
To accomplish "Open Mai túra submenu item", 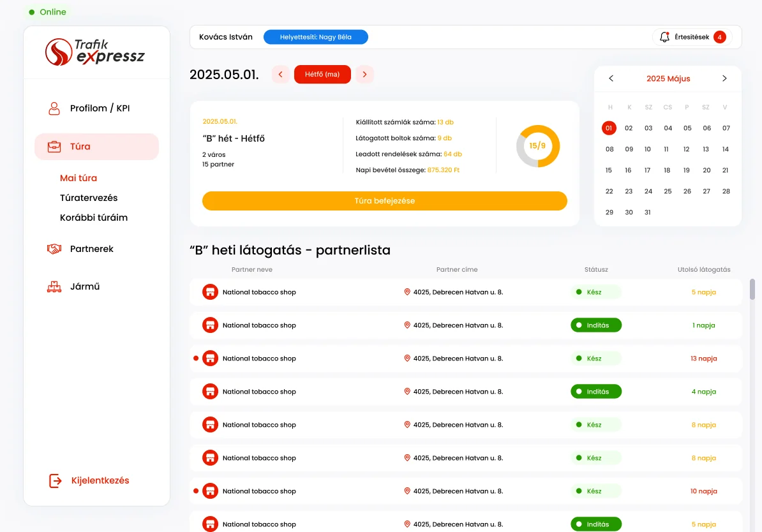I will (x=78, y=179).
